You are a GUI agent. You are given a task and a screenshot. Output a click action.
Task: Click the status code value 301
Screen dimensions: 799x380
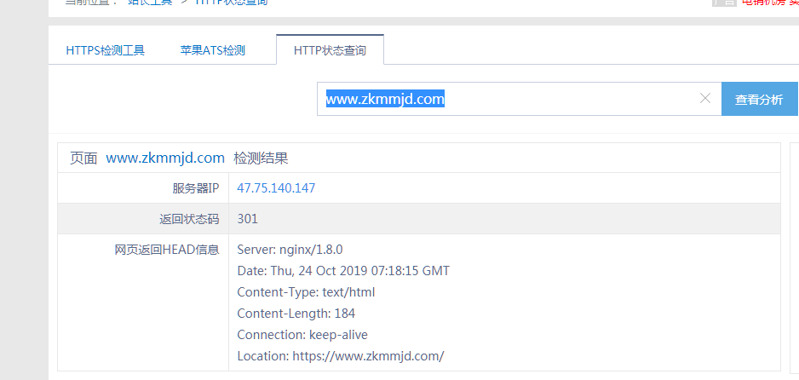click(x=248, y=219)
